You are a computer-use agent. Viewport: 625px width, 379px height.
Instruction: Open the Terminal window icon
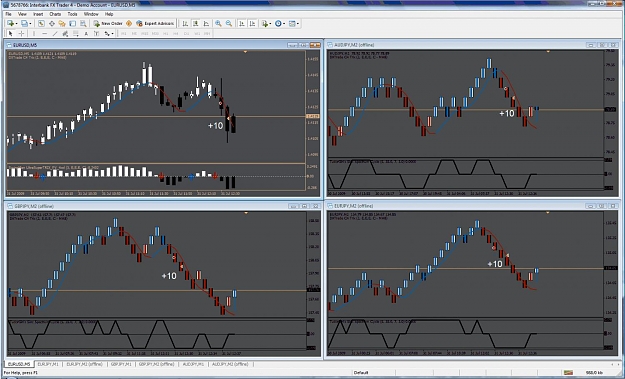point(73,24)
